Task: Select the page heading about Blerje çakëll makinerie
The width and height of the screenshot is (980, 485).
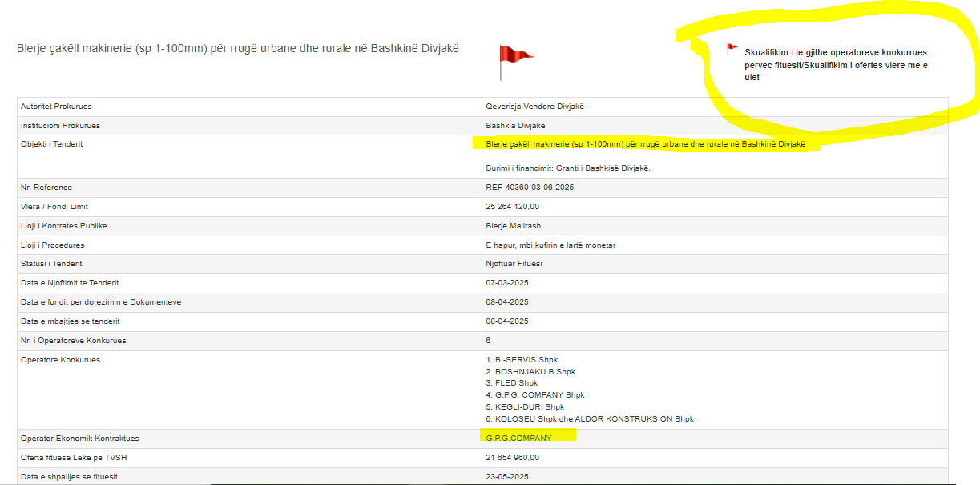Action: 238,49
